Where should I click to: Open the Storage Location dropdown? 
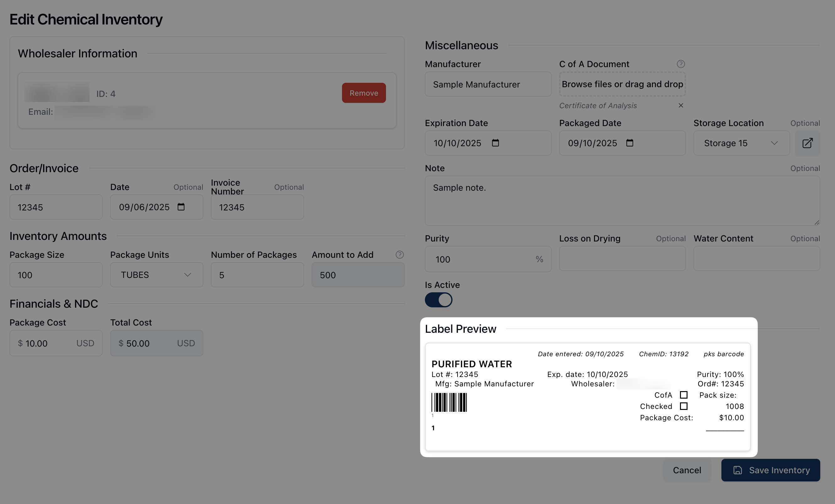click(741, 143)
